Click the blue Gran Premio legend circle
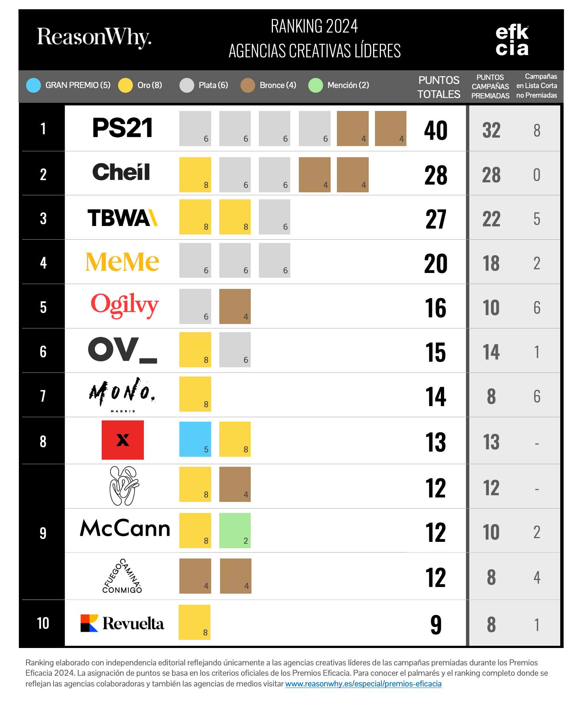 33,85
